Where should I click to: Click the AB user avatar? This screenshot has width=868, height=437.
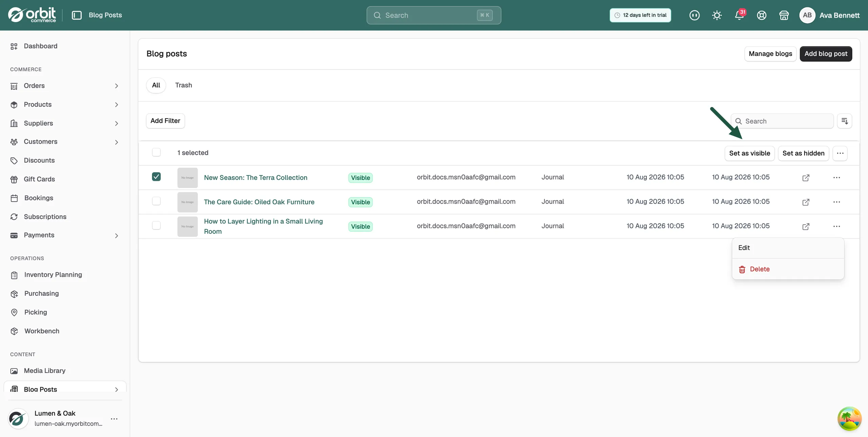point(807,15)
